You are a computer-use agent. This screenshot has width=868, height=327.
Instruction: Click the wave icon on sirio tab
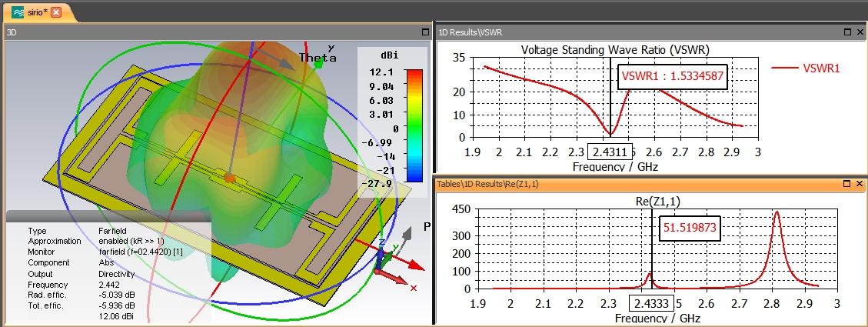[x=18, y=12]
